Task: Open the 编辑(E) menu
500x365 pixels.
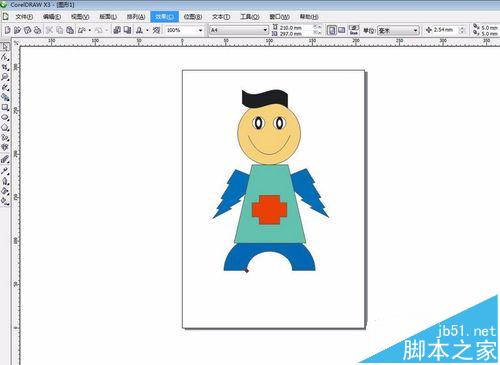Action: [x=52, y=17]
